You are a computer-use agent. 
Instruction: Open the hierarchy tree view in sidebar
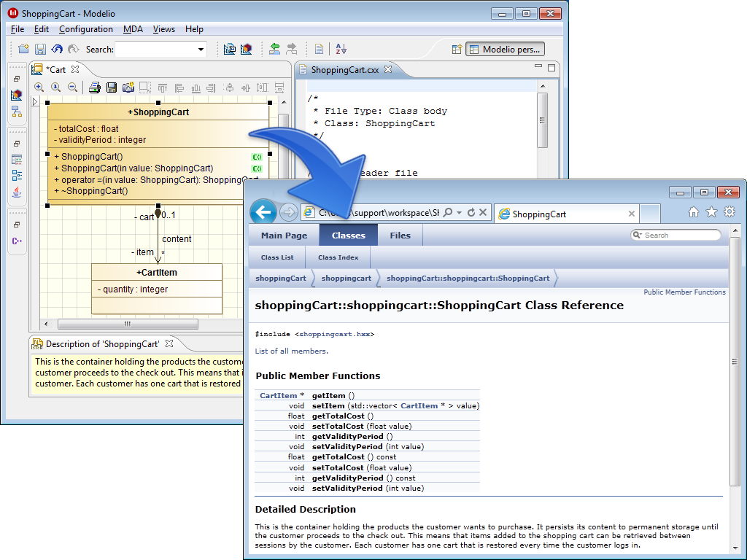point(17,112)
